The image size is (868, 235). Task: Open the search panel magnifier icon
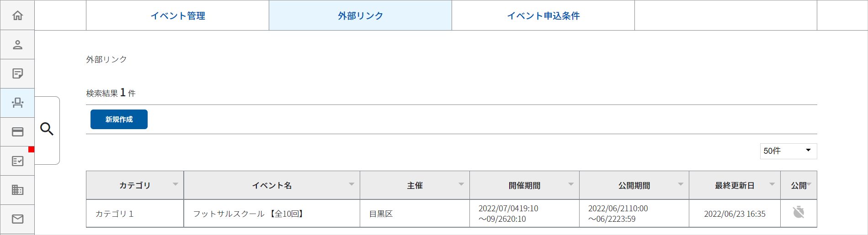tap(47, 129)
